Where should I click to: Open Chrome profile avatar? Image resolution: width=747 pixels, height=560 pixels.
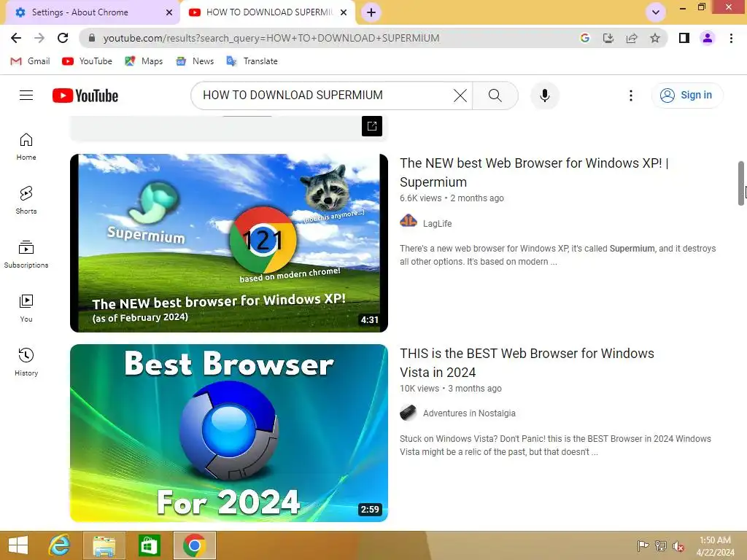point(708,38)
